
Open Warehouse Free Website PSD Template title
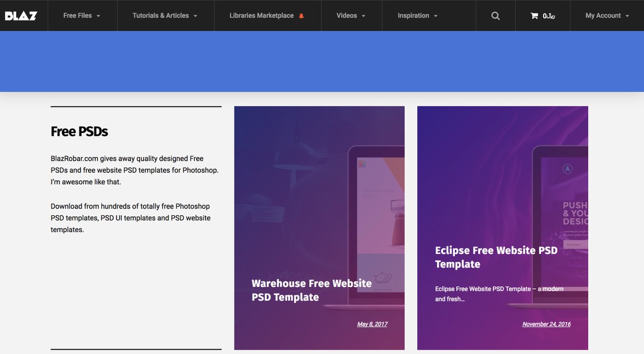(311, 290)
